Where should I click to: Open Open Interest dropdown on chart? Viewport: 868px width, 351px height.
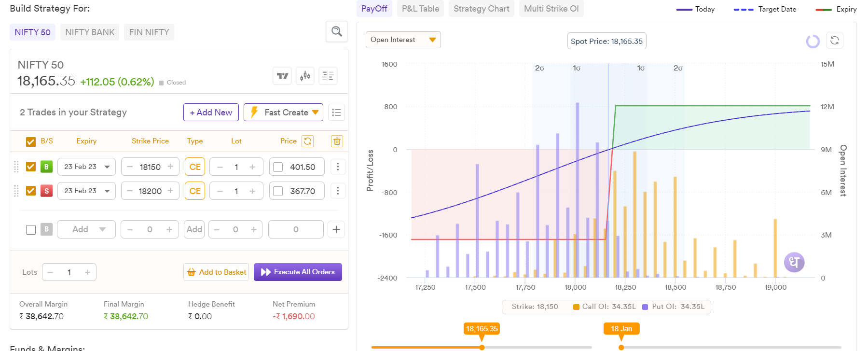403,40
